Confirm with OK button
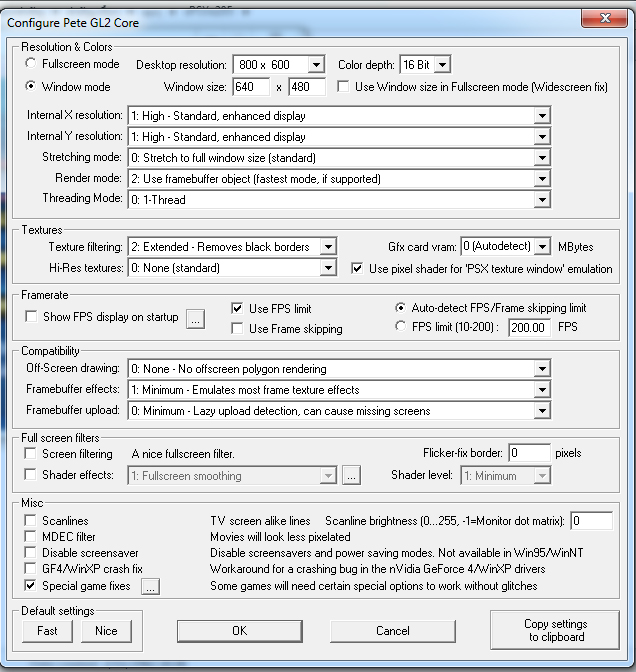Image resolution: width=636 pixels, height=672 pixels. [240, 631]
